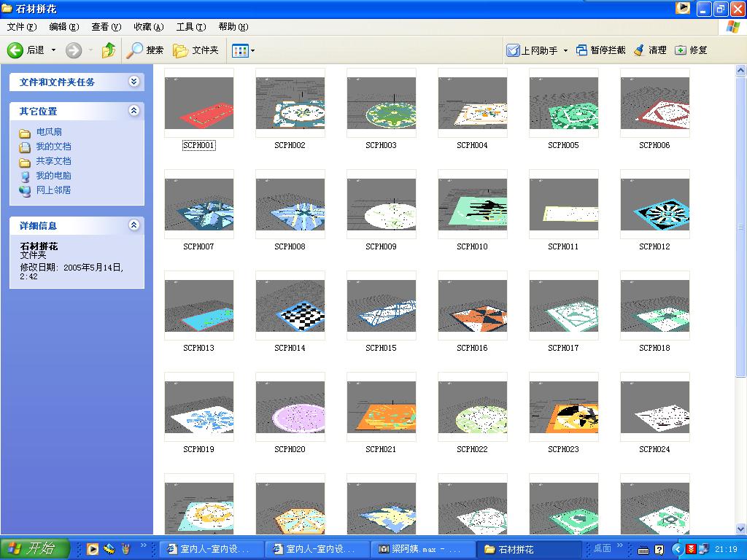The height and width of the screenshot is (560, 747).
Task: Open the 工具(T) menu
Action: point(190,27)
